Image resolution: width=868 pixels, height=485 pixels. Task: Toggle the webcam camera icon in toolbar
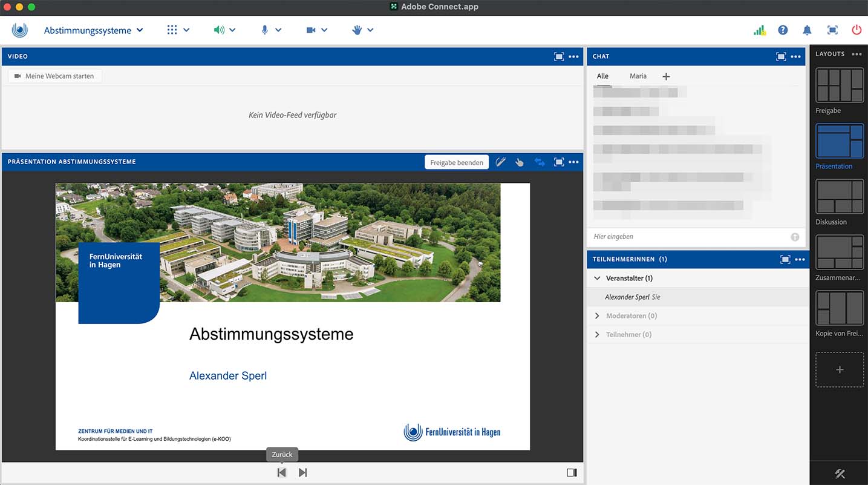pos(311,30)
